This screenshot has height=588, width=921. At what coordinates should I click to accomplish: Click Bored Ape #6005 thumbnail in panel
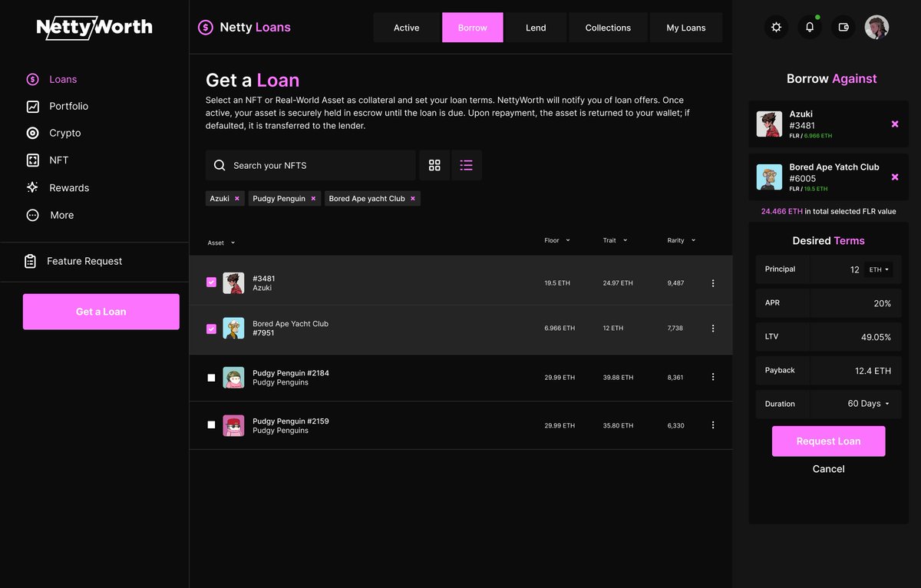point(769,177)
